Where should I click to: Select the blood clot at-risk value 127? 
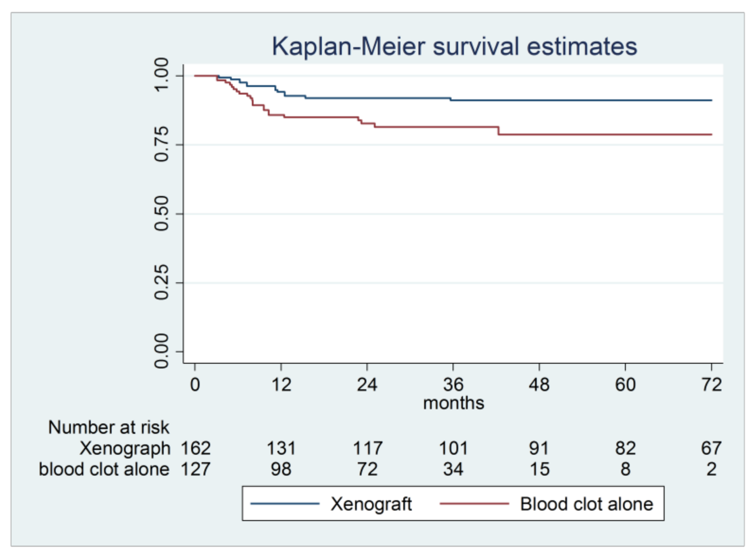point(195,469)
